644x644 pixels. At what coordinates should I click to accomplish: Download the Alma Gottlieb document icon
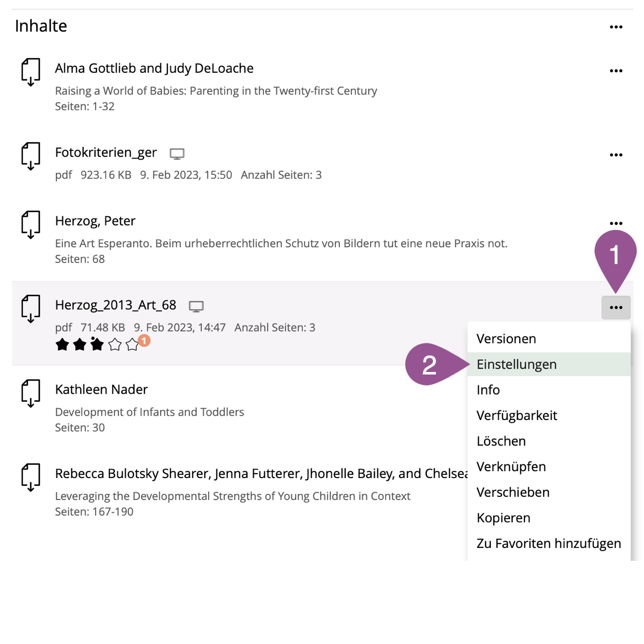coord(31,72)
